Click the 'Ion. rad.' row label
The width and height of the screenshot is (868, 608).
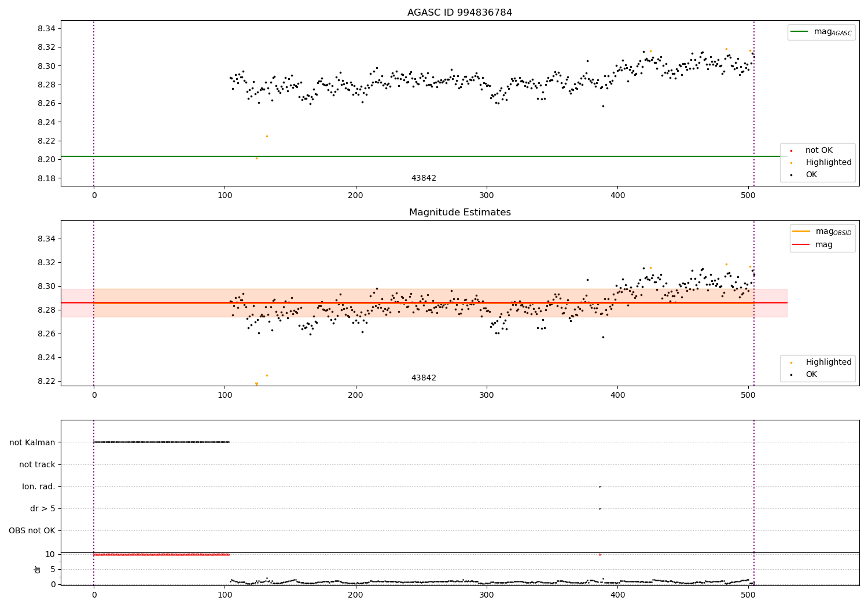(39, 487)
